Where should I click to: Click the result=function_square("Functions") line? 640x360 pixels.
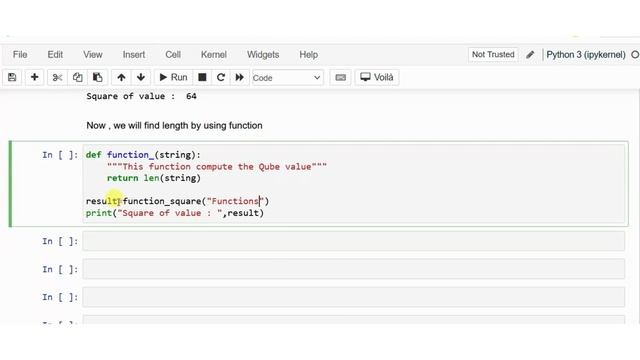[178, 201]
